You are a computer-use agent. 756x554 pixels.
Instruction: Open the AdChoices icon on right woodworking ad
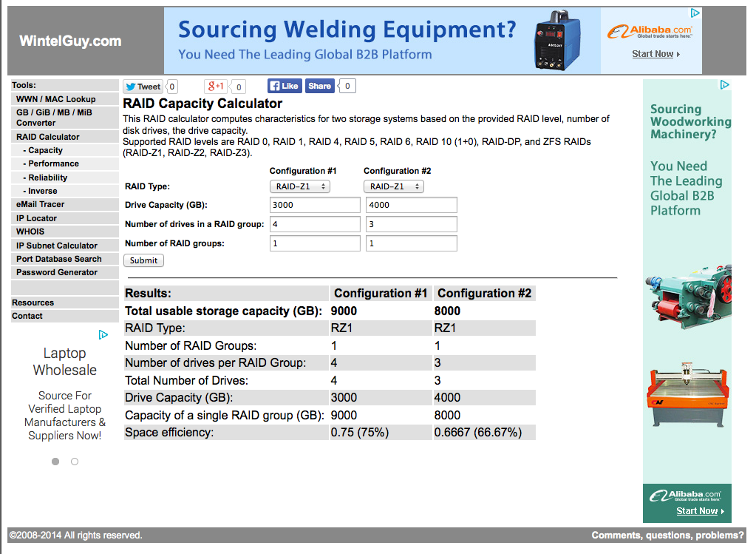click(725, 85)
